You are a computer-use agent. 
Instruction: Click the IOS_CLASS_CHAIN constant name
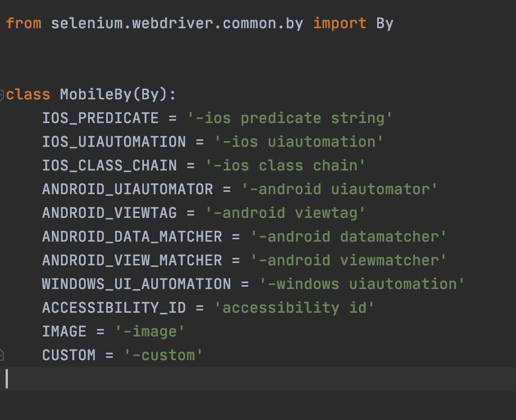point(109,166)
